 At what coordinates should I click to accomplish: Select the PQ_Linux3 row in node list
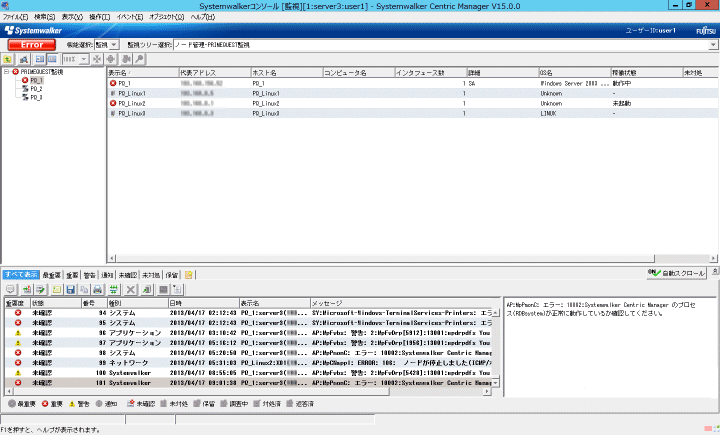(412, 113)
